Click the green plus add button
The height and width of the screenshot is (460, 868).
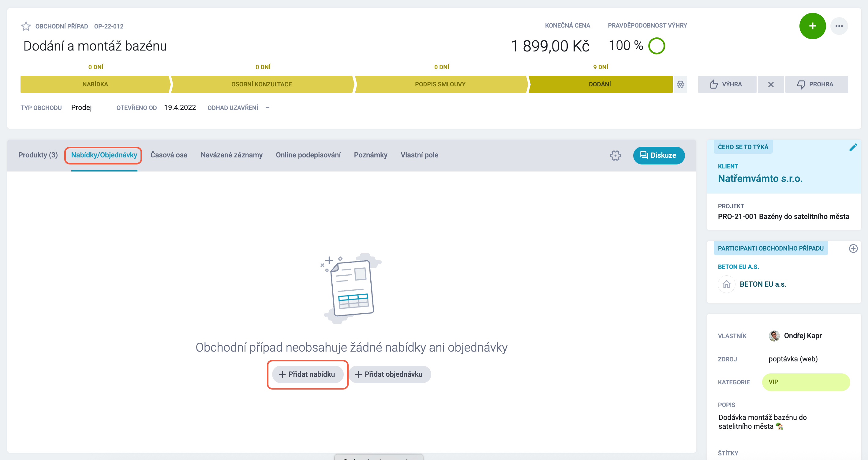[x=812, y=26]
